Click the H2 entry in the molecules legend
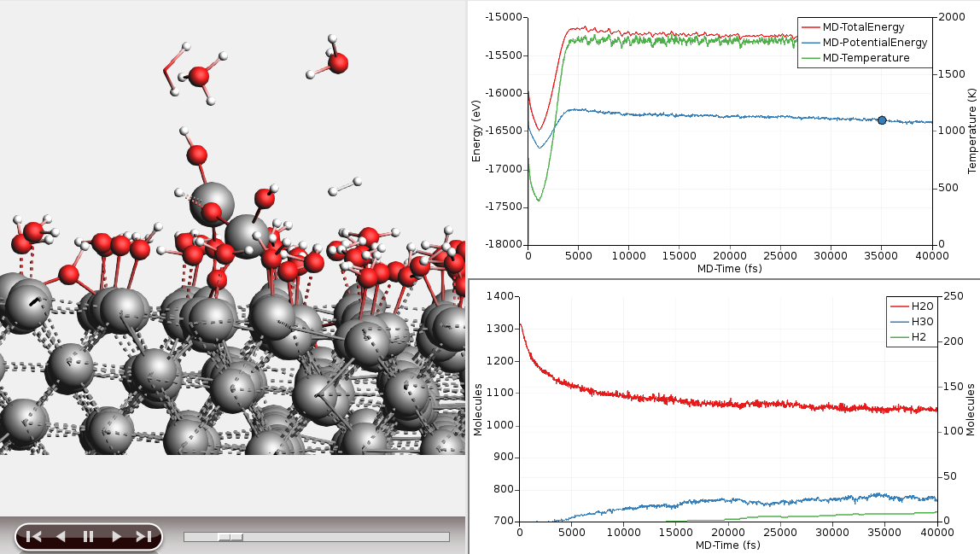This screenshot has width=980, height=554. [x=919, y=336]
